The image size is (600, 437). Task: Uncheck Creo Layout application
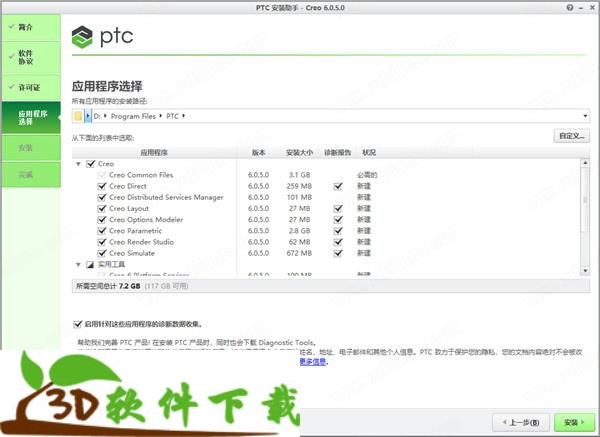pyautogui.click(x=102, y=209)
